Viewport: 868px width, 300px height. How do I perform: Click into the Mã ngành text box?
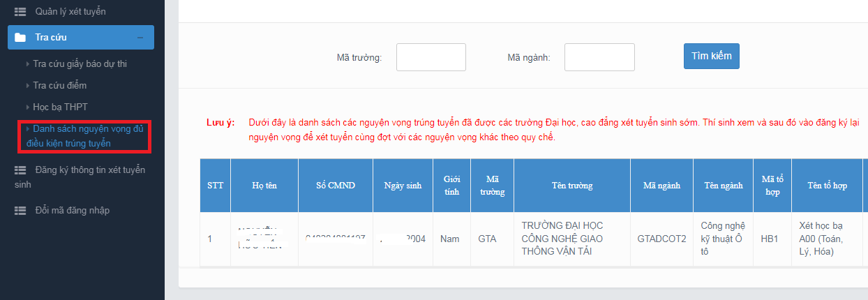point(599,57)
